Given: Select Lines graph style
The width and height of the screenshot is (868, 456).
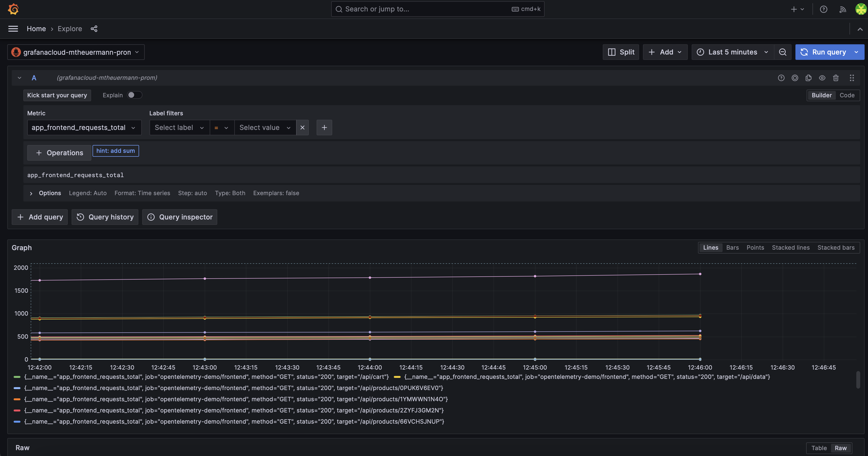Looking at the screenshot, I should click(x=711, y=247).
